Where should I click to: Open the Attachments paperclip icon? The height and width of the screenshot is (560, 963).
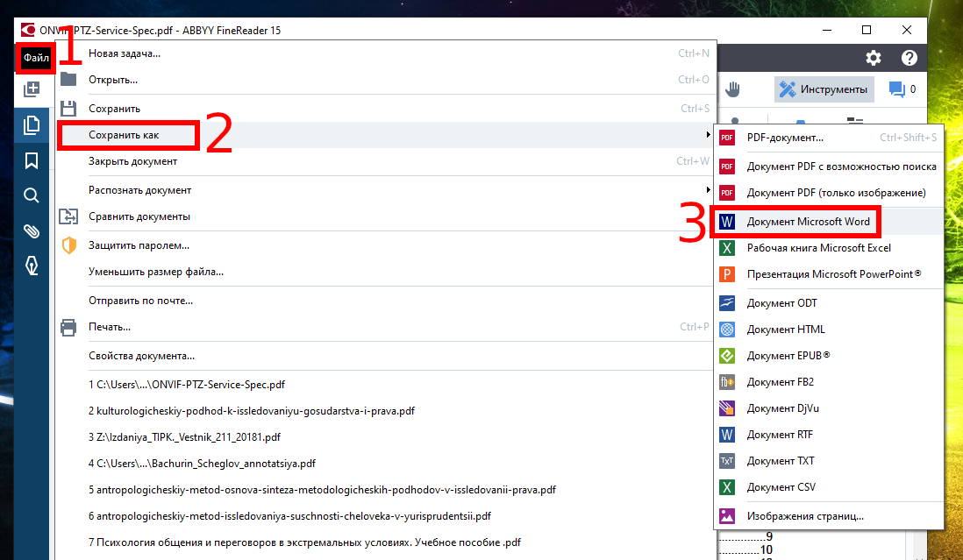[32, 231]
